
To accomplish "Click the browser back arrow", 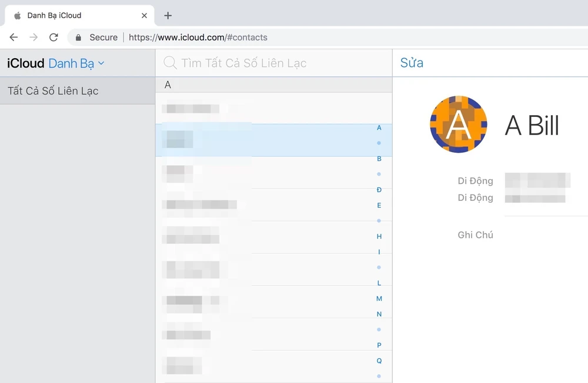I will (14, 37).
